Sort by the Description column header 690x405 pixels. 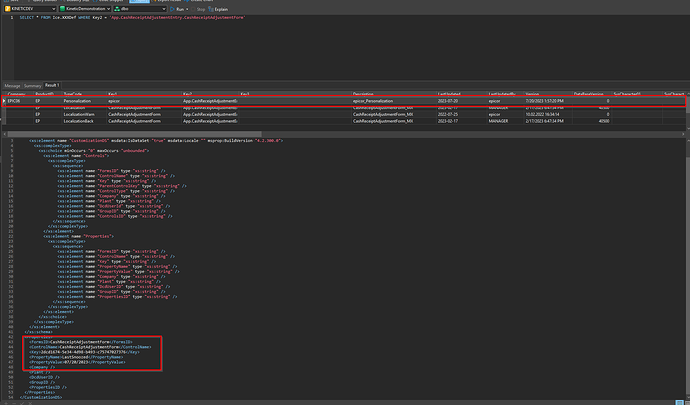[363, 95]
